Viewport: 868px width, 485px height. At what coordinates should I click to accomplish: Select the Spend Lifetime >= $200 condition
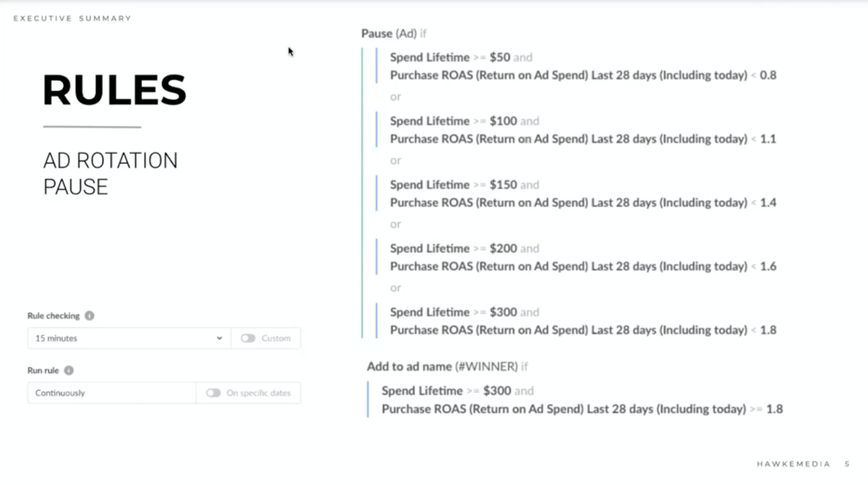(464, 248)
